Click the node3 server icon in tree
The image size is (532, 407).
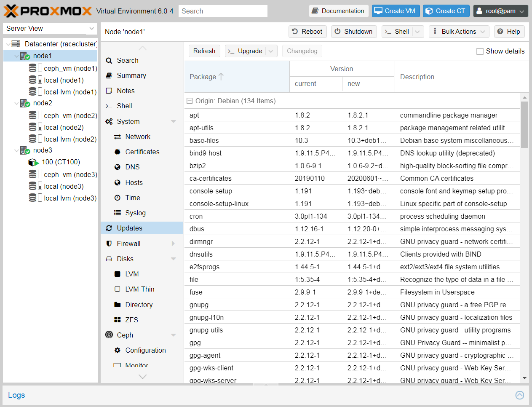coord(25,150)
